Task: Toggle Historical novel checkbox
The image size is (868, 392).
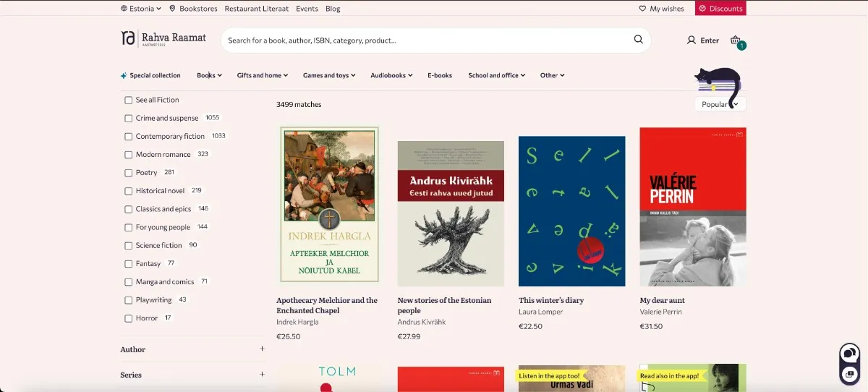Action: [128, 191]
